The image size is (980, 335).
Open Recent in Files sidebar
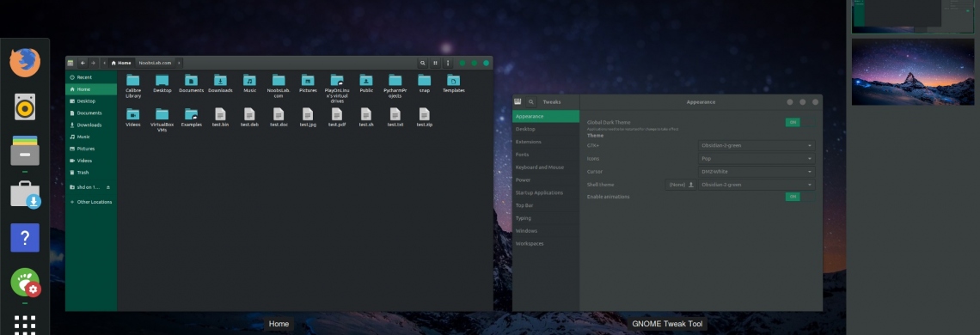[91, 77]
